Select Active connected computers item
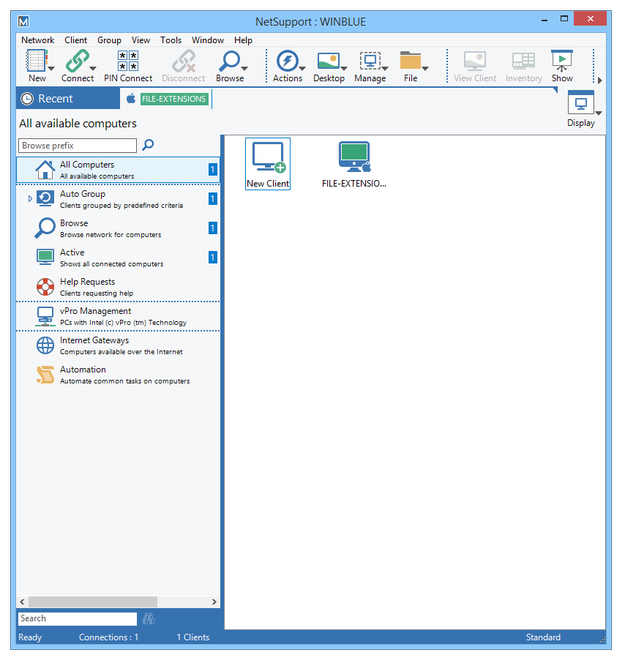625x663 pixels. pos(118,257)
